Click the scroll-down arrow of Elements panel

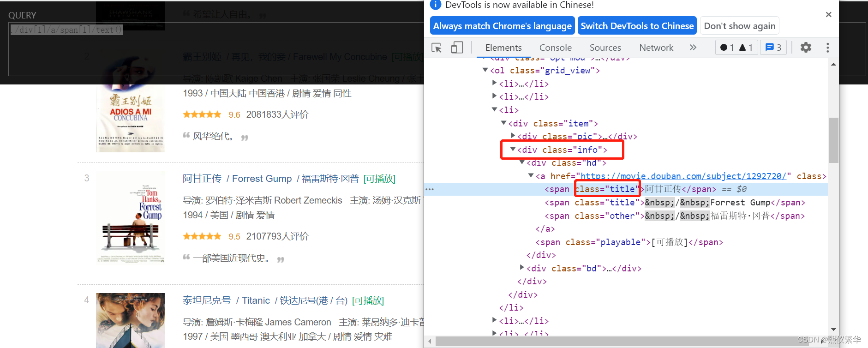[x=833, y=330]
